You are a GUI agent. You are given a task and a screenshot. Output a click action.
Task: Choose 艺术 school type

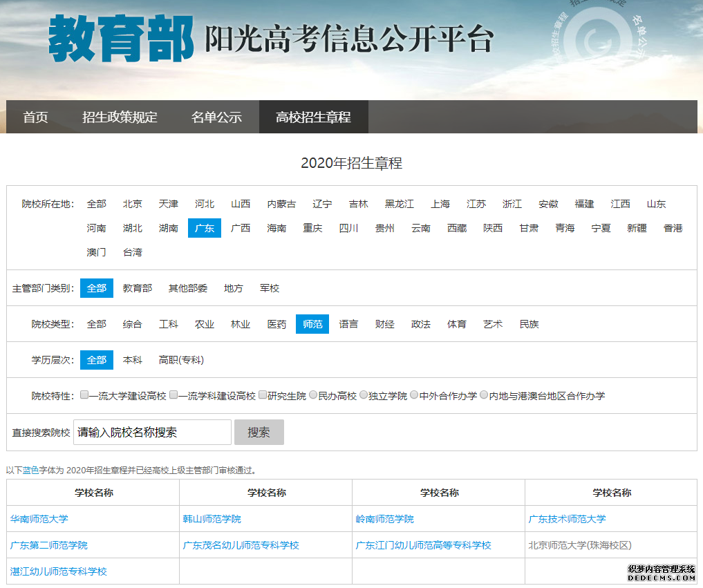(x=493, y=324)
